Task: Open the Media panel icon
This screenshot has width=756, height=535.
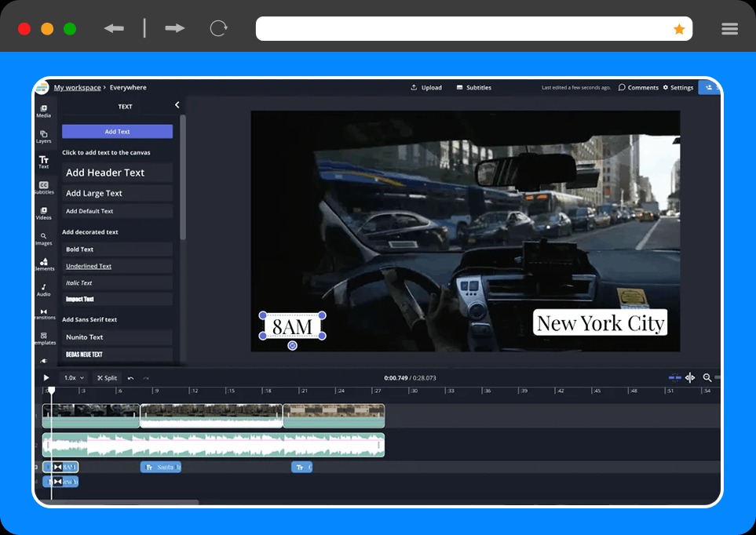Action: pyautogui.click(x=43, y=111)
